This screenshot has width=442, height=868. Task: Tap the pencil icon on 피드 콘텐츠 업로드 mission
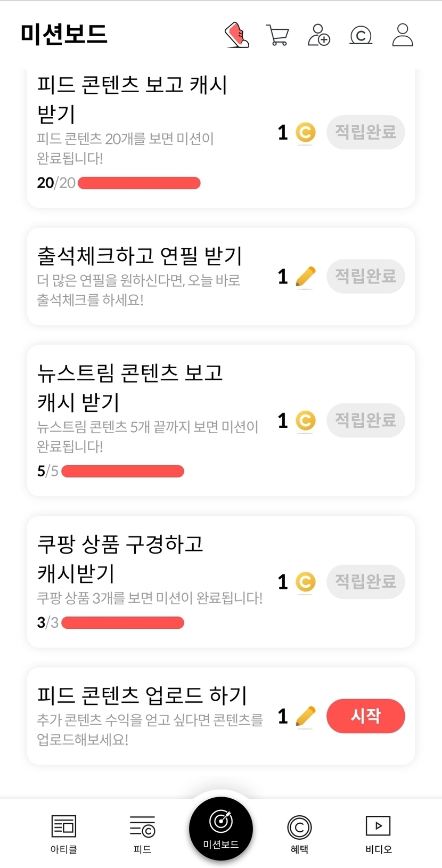[x=305, y=717]
